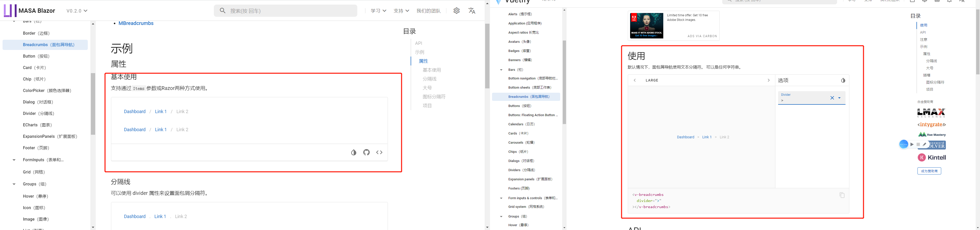Select Footer (页脚) in MASA sidebar
The height and width of the screenshot is (230, 980).
point(36,148)
